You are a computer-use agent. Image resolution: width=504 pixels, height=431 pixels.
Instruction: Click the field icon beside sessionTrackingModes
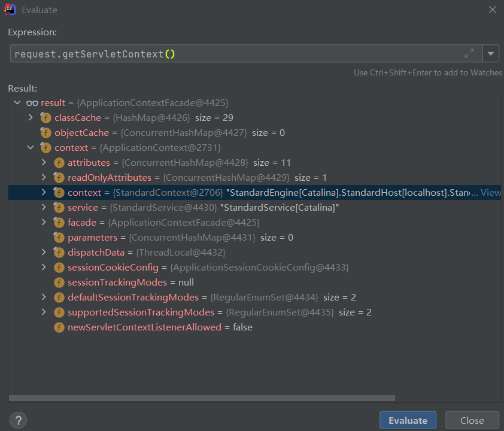[x=59, y=283]
